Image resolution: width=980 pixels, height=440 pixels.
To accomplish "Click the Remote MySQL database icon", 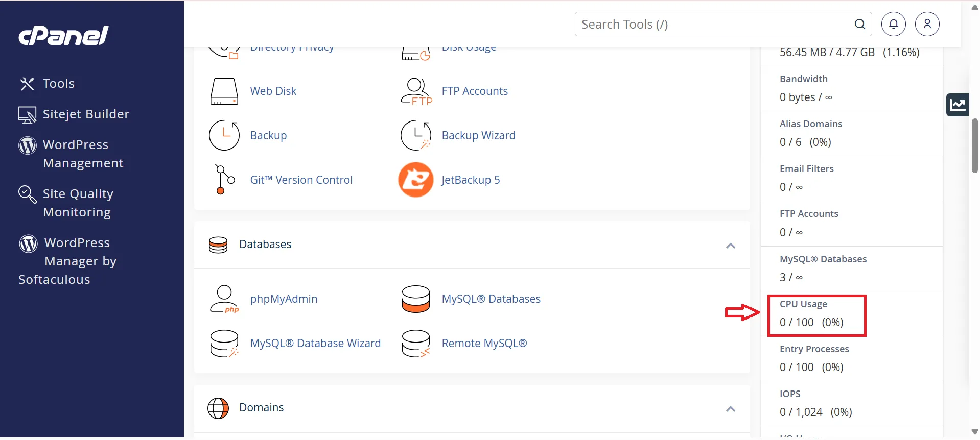I will pyautogui.click(x=415, y=344).
